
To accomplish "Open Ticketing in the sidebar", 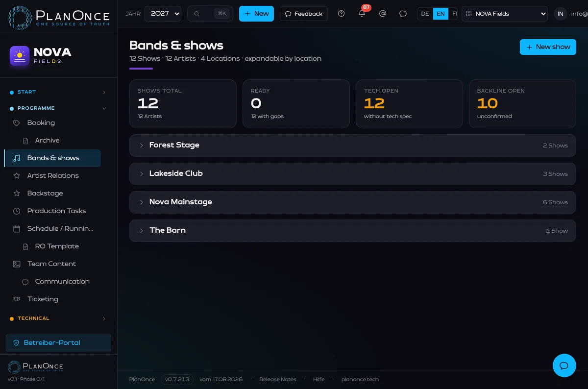I will coord(52,299).
